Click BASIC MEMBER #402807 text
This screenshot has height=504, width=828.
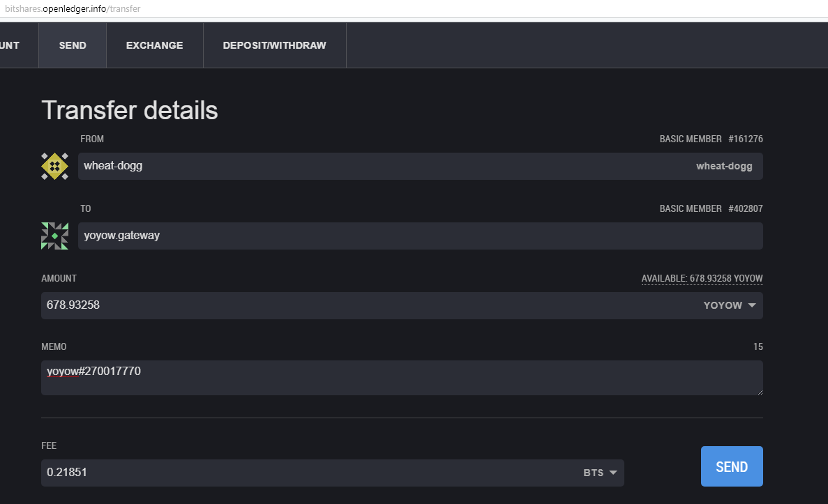pyautogui.click(x=711, y=208)
